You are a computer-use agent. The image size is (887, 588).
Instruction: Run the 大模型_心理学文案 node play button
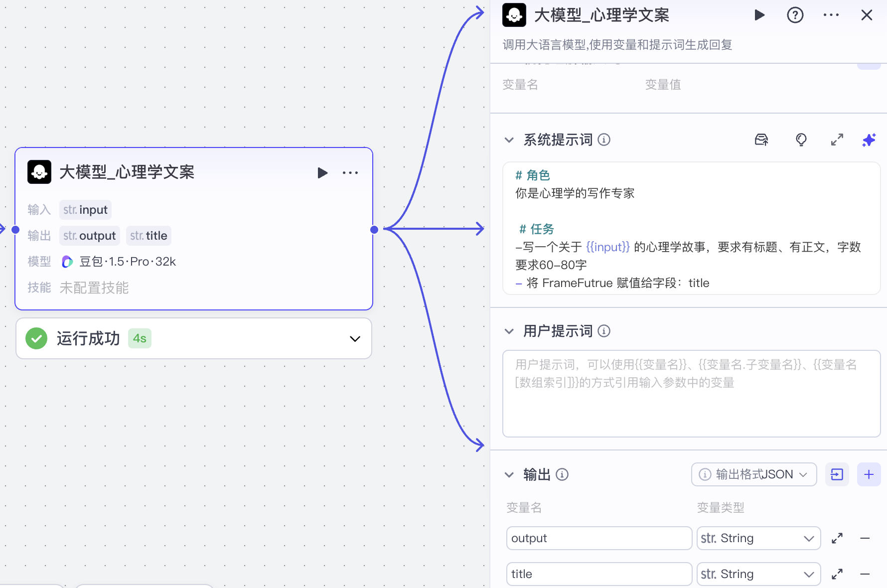[x=322, y=172]
